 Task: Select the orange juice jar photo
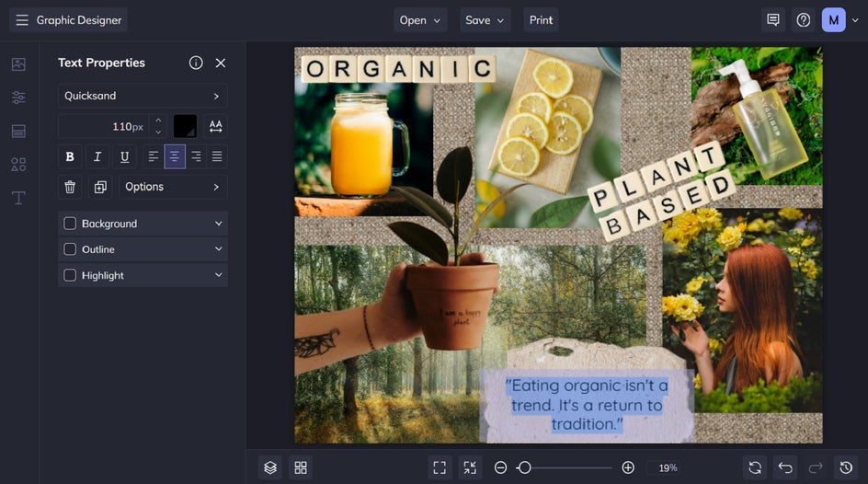[363, 149]
